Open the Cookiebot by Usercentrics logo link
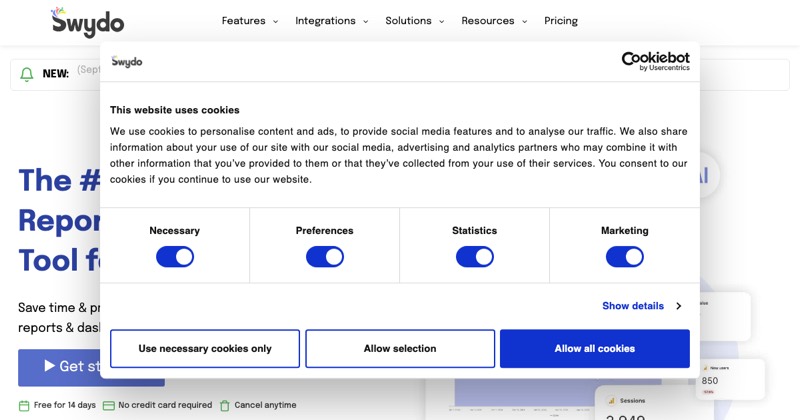 (x=656, y=61)
